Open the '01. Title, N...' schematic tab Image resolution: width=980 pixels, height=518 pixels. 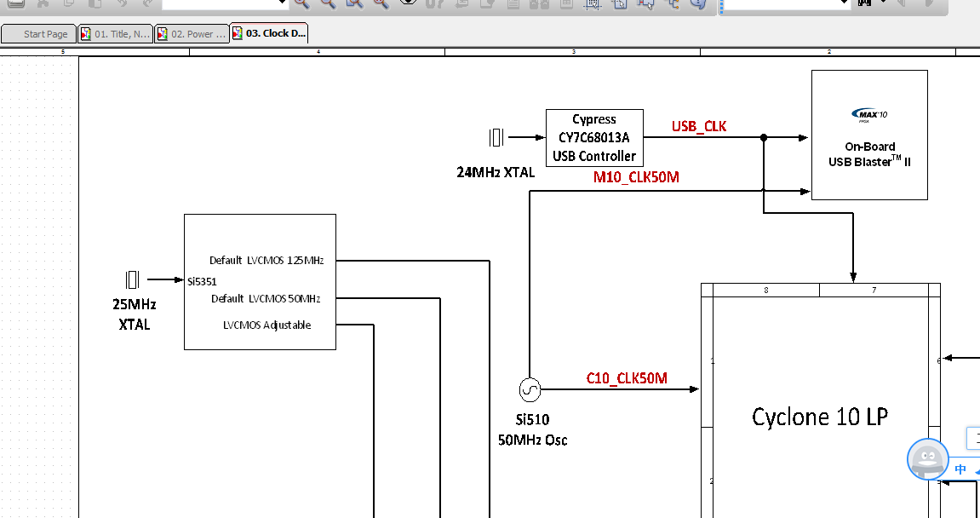coord(115,34)
